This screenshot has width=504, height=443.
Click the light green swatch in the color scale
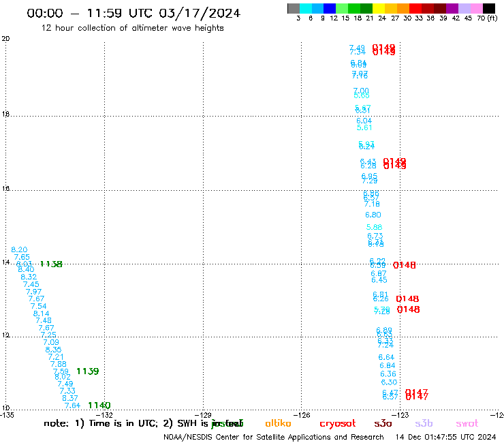pyautogui.click(x=342, y=8)
